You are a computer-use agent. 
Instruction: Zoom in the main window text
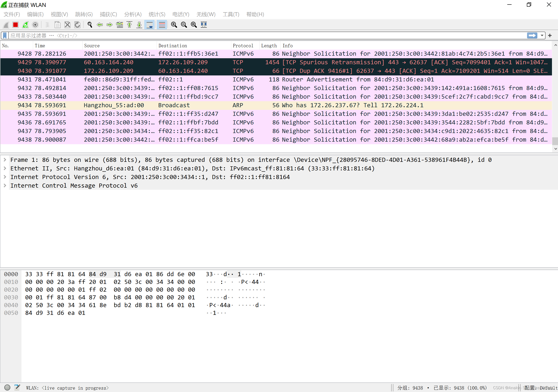[174, 25]
